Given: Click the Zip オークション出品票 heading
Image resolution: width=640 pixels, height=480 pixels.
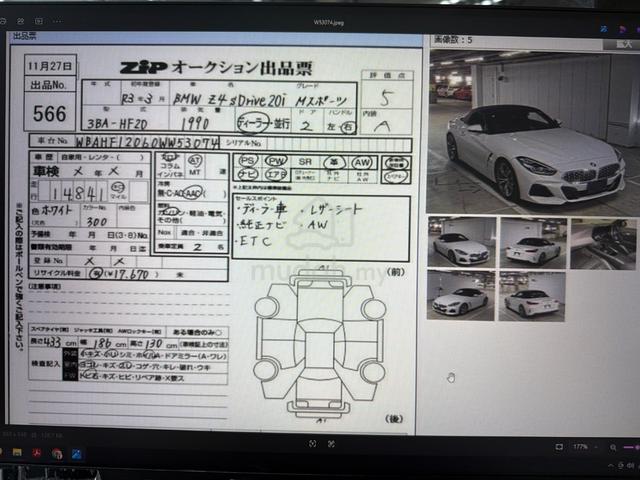Looking at the screenshot, I should (216, 68).
